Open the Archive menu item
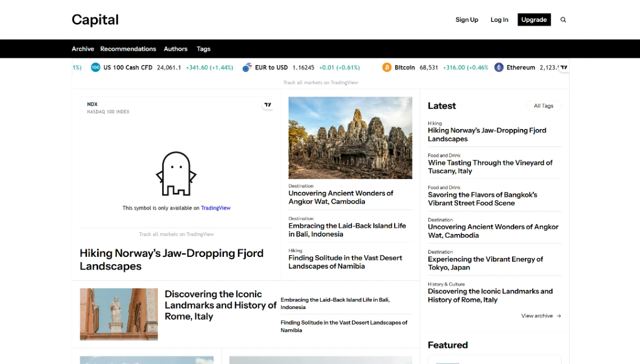This screenshot has height=364, width=640. coord(83,49)
